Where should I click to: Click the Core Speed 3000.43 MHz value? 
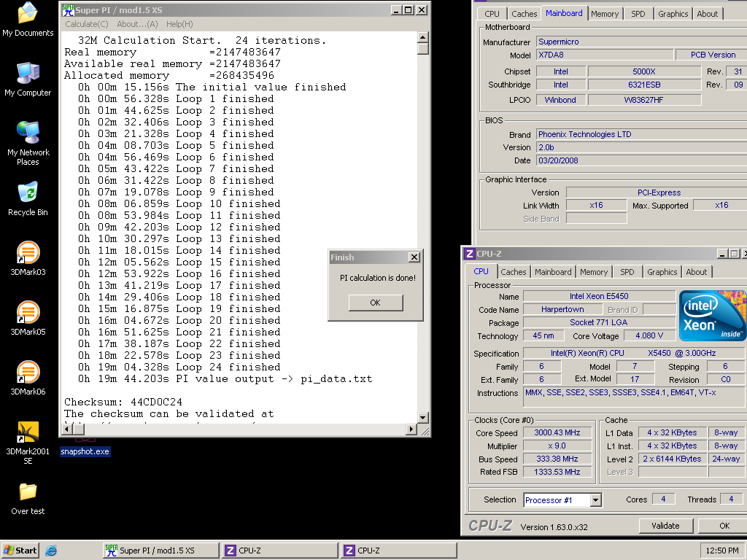tap(557, 432)
